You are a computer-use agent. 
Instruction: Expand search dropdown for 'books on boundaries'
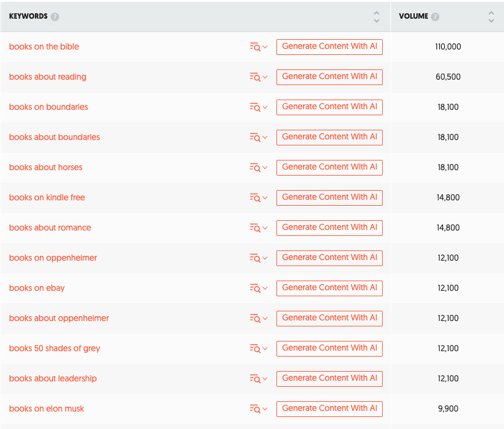[264, 107]
